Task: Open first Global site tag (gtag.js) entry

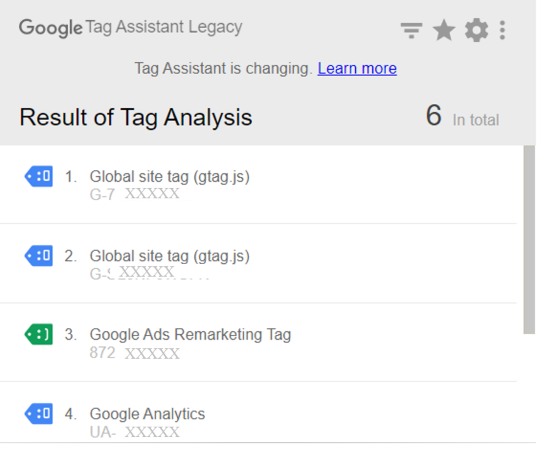Action: pos(258,185)
